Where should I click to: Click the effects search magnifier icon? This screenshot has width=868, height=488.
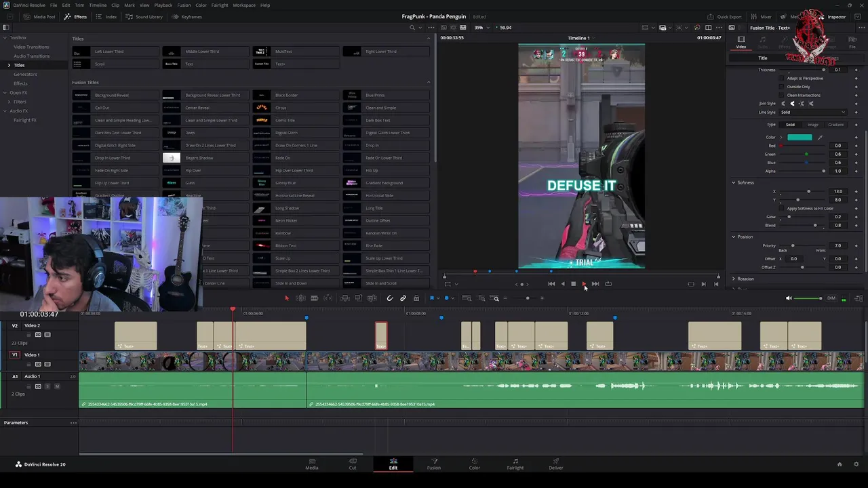pos(412,28)
